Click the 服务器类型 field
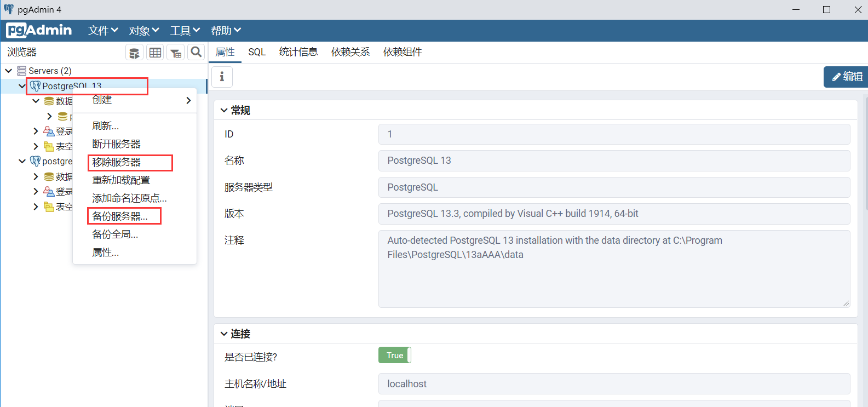This screenshot has width=868, height=407. click(614, 187)
